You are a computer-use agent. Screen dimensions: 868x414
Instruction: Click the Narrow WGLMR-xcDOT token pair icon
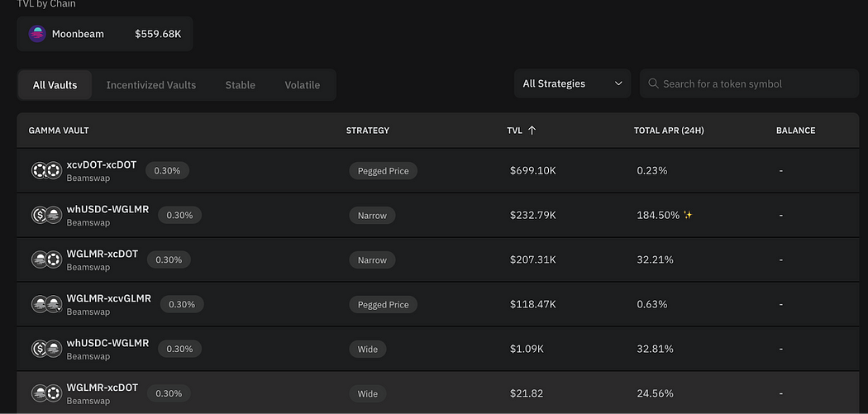click(x=46, y=259)
